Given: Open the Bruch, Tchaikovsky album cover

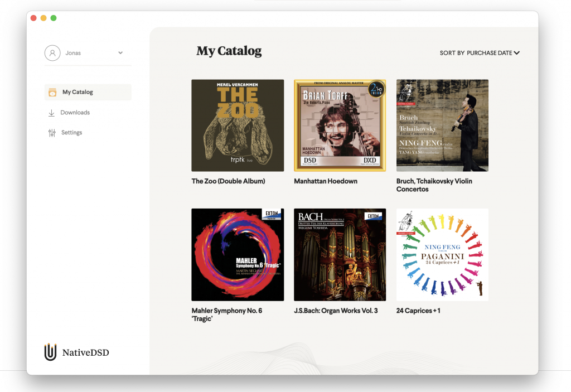Looking at the screenshot, I should [x=442, y=125].
